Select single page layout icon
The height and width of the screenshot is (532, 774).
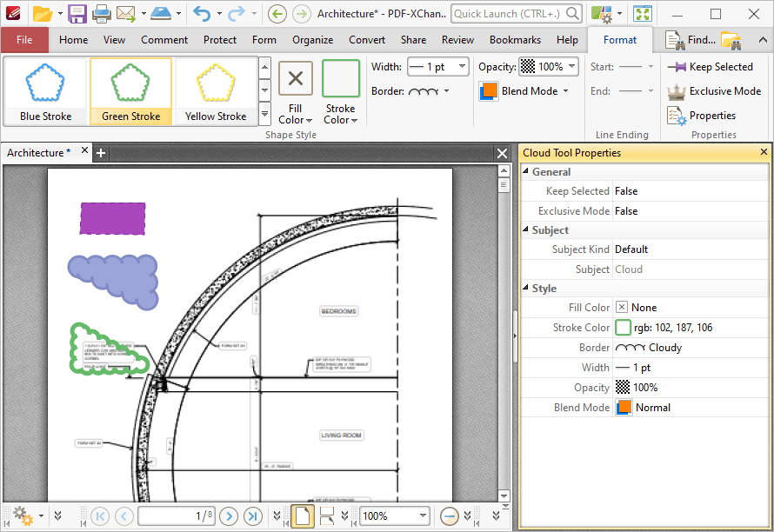(303, 516)
